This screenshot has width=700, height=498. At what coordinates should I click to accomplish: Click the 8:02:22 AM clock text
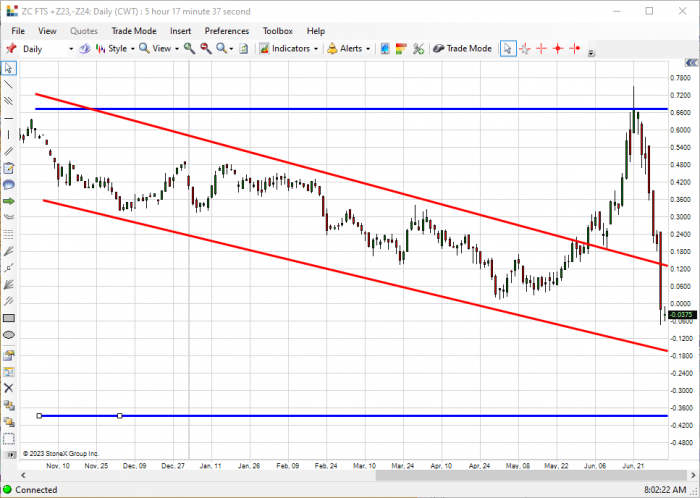click(665, 490)
